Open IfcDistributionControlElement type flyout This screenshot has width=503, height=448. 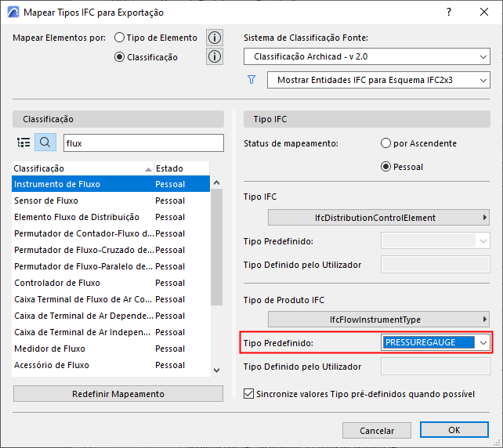coord(379,217)
